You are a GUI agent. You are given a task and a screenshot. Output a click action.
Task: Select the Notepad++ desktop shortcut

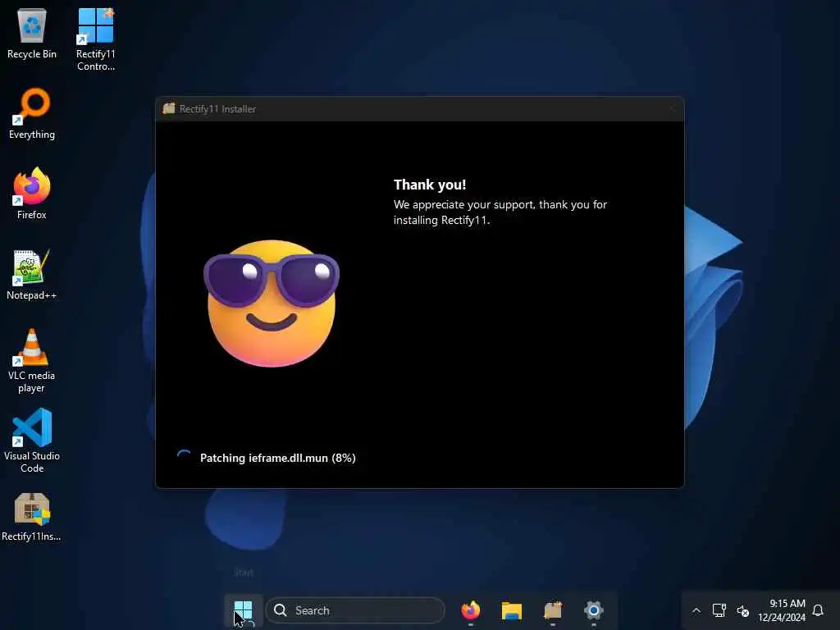point(32,274)
